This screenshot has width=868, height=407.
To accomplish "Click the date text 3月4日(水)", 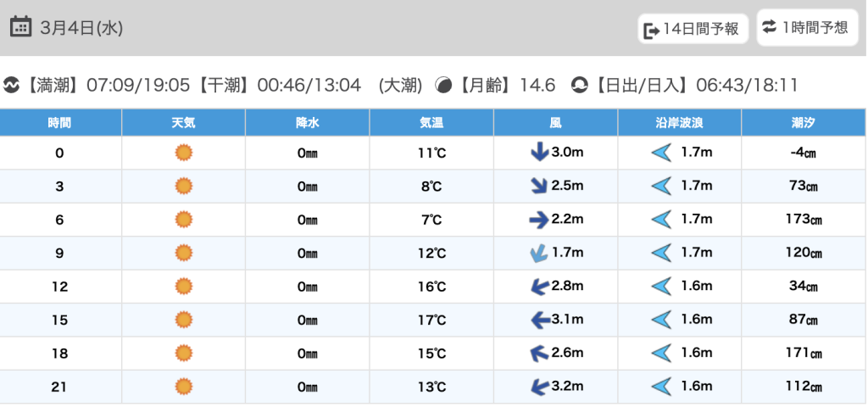I will click(81, 28).
